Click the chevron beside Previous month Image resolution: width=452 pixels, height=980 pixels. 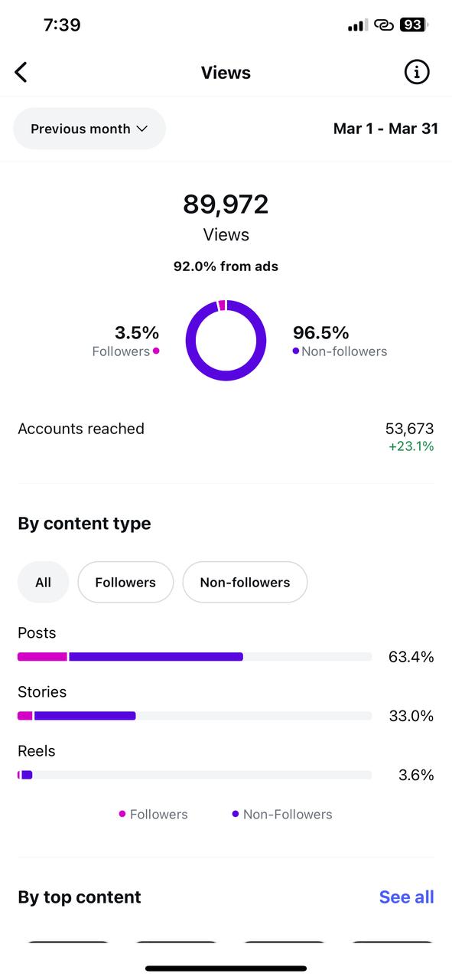[x=141, y=129]
